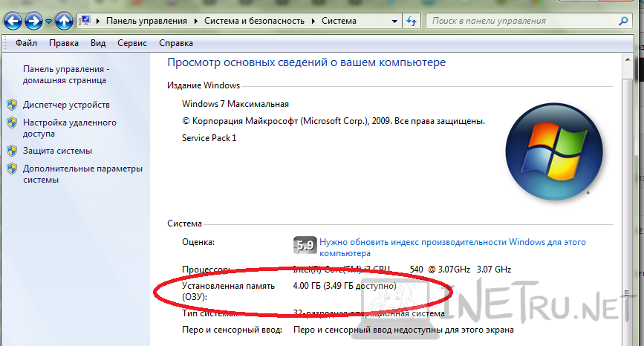Open the Файл menu

26,43
